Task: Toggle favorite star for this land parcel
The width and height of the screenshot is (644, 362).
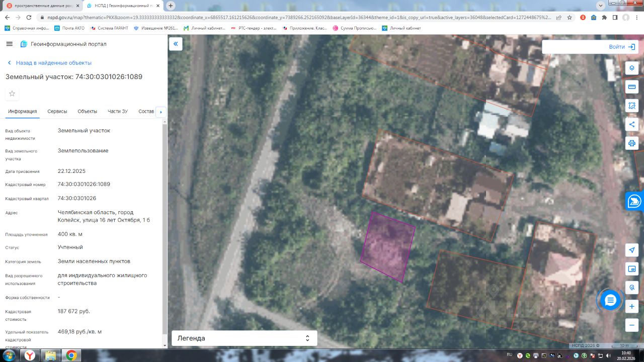Action: 12,94
